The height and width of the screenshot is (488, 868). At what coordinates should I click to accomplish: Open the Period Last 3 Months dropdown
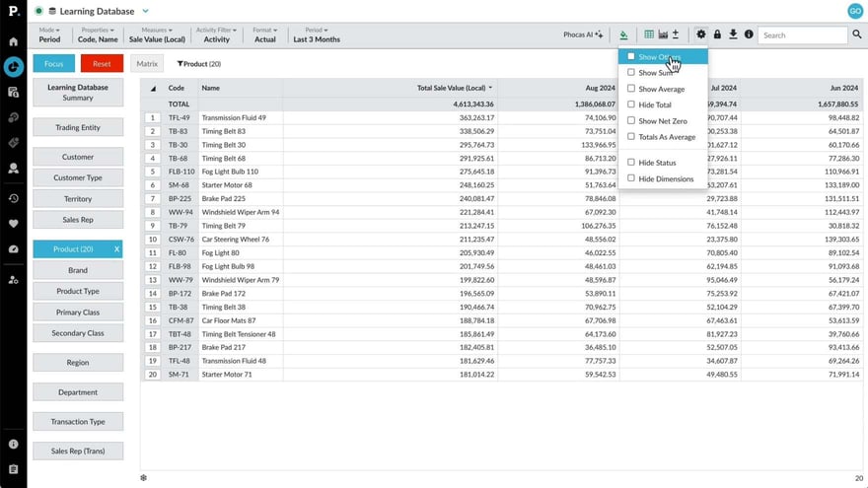tap(317, 35)
